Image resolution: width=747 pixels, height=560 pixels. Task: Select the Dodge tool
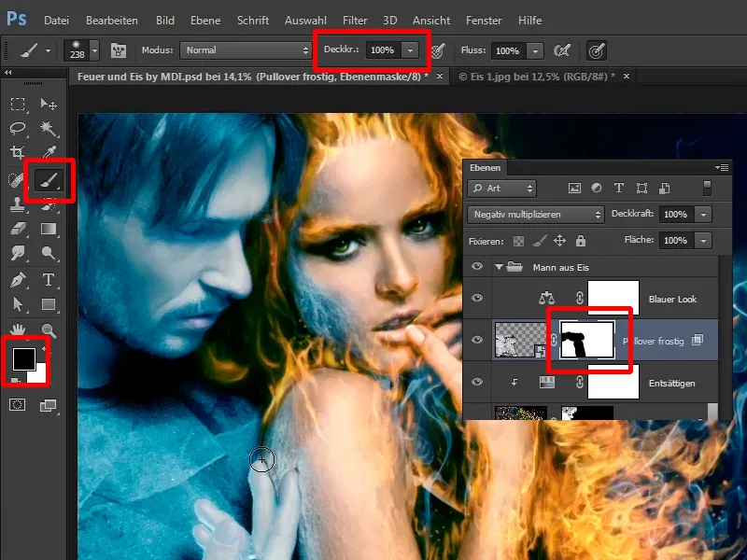tap(49, 253)
